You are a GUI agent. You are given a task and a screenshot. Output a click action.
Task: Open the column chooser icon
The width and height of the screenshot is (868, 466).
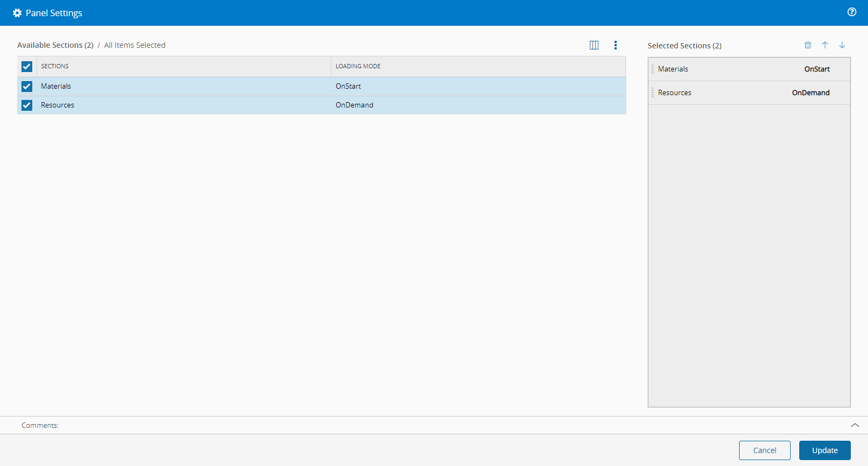[594, 45]
